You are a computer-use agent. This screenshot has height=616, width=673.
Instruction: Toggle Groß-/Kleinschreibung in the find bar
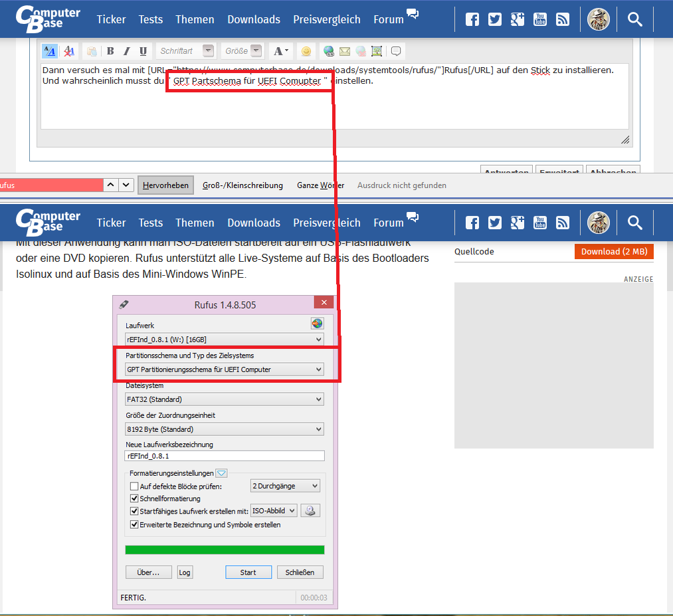242,185
